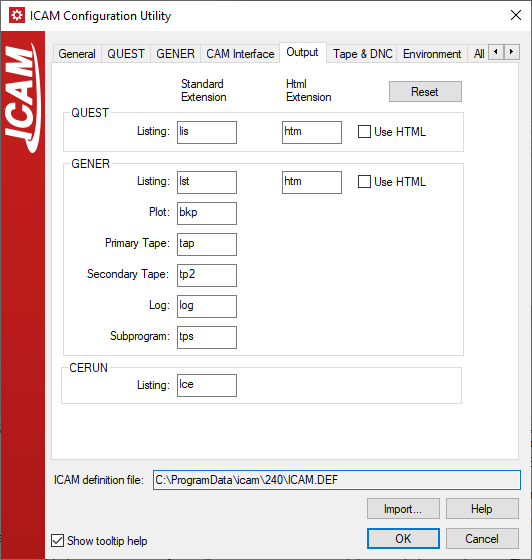
Task: Open the Tape & DNC tab
Action: pyautogui.click(x=362, y=54)
